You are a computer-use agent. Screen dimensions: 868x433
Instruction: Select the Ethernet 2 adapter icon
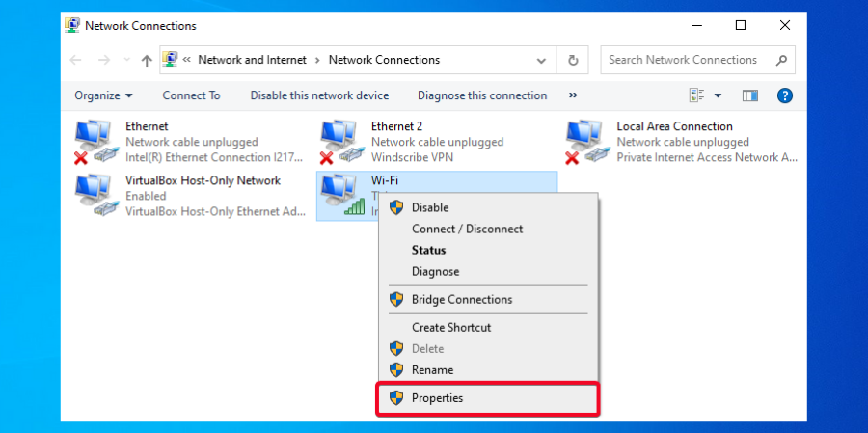point(342,142)
